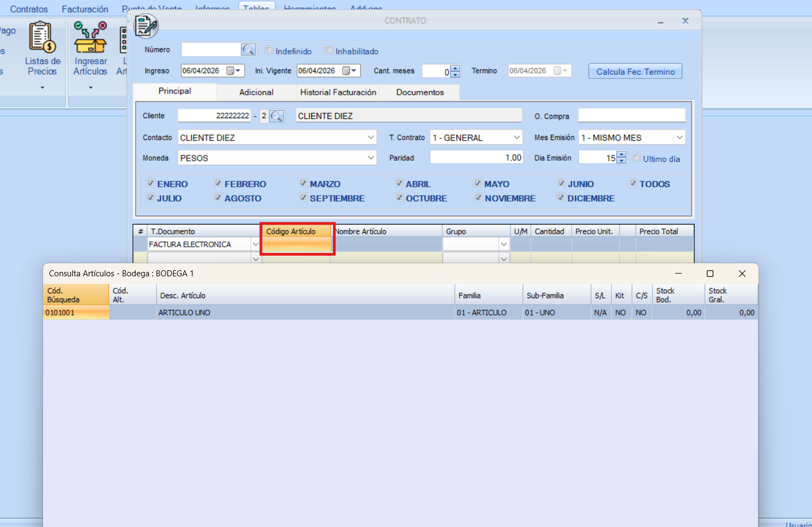
Task: Increase the Cant. meses spinner value
Action: click(456, 68)
